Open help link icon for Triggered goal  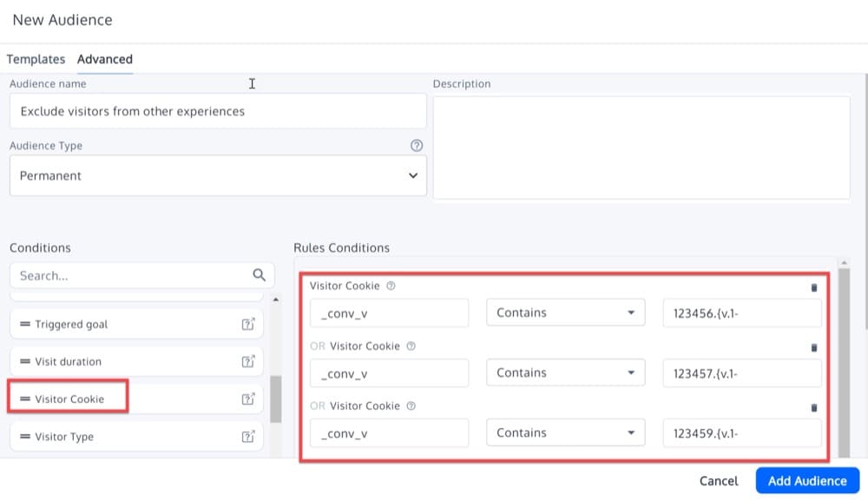248,324
